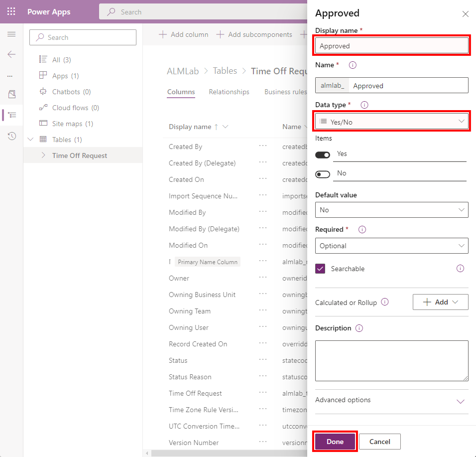Image resolution: width=476 pixels, height=457 pixels.
Task: Click the Done button
Action: tap(335, 442)
